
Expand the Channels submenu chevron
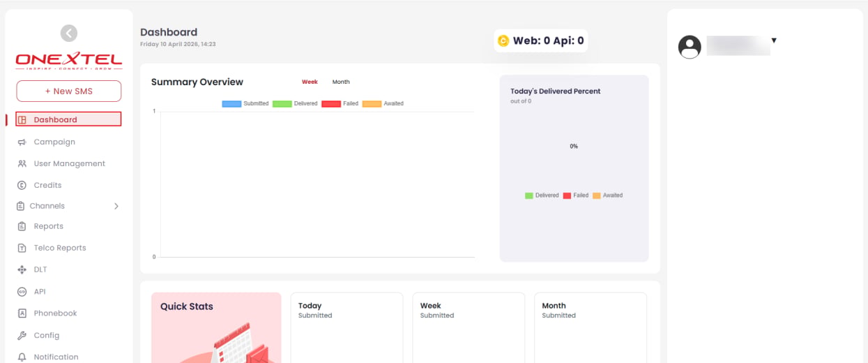(116, 206)
